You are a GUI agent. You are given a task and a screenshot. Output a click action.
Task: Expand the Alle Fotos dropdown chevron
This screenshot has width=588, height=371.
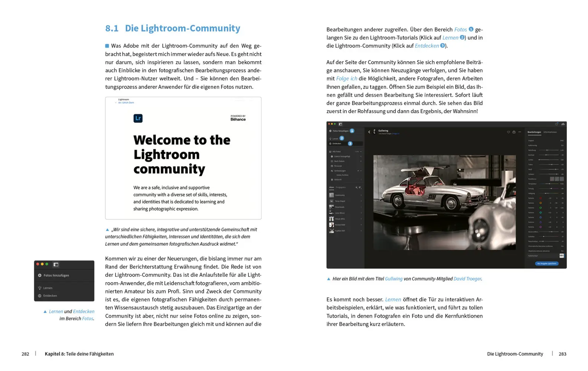[x=361, y=152]
